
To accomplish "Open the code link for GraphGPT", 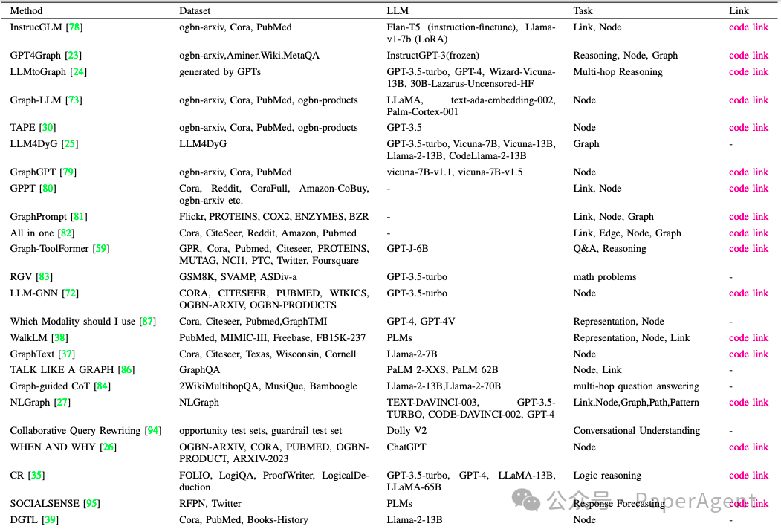I will coord(748,172).
